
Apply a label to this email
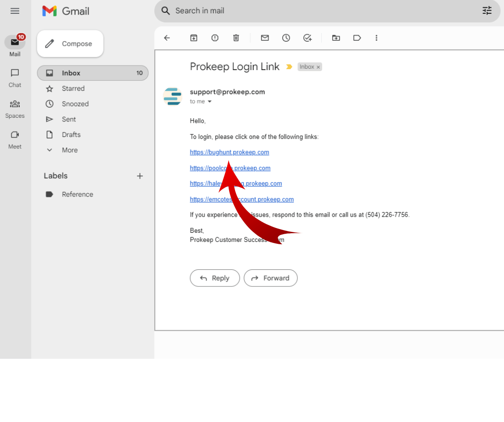click(x=357, y=38)
